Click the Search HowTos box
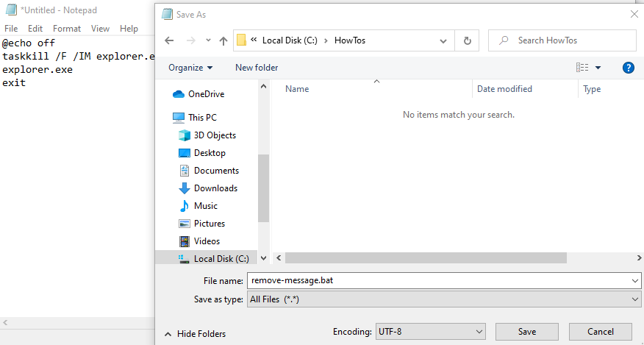 pyautogui.click(x=562, y=40)
